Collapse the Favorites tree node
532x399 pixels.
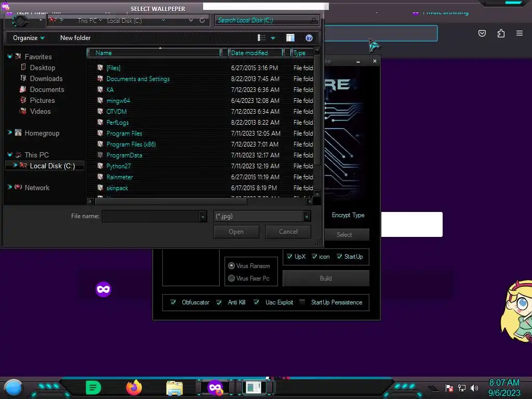coord(9,56)
